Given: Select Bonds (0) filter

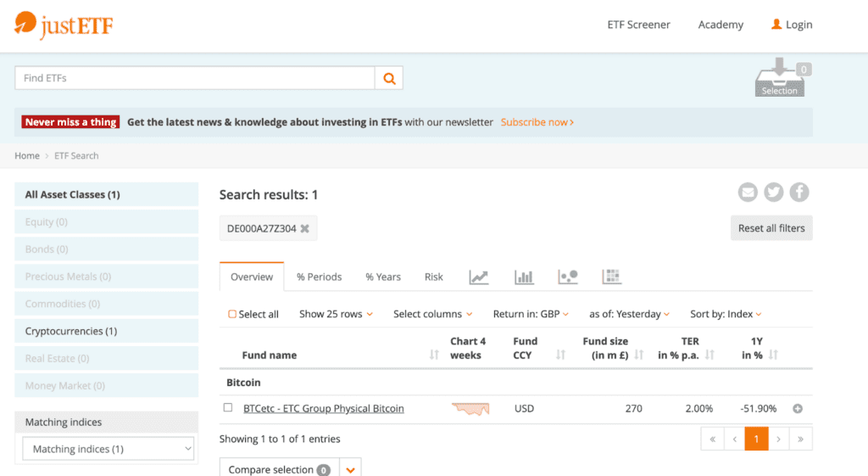Looking at the screenshot, I should point(106,249).
